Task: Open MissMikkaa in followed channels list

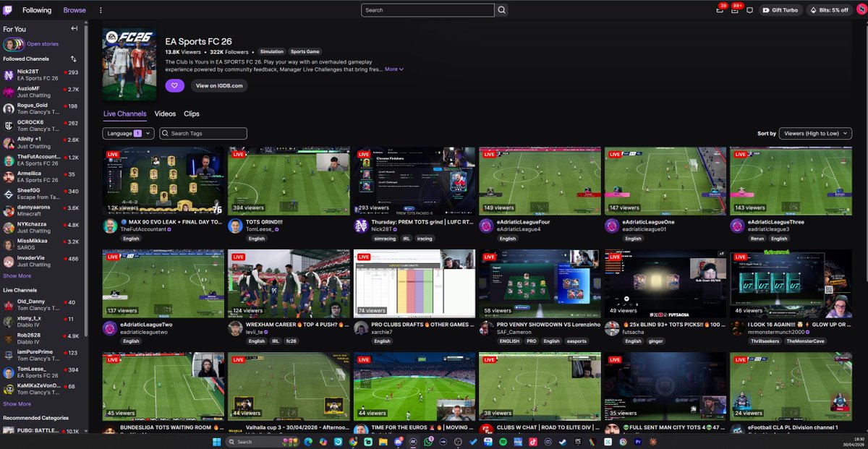Action: (43, 244)
